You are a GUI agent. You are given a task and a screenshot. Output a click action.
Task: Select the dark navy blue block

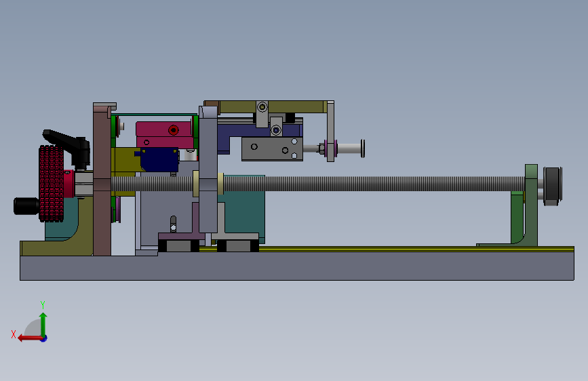[x=159, y=159]
